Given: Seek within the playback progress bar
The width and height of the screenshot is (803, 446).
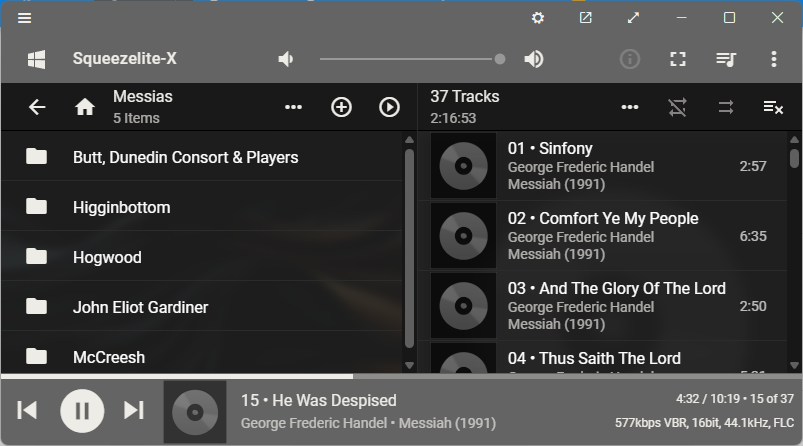Looking at the screenshot, I should tap(402, 376).
